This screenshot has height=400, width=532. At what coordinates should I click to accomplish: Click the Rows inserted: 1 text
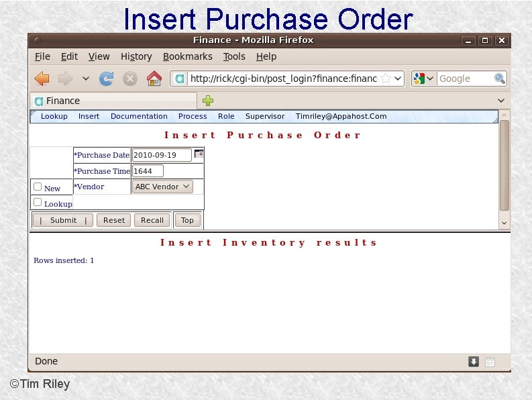pos(64,260)
